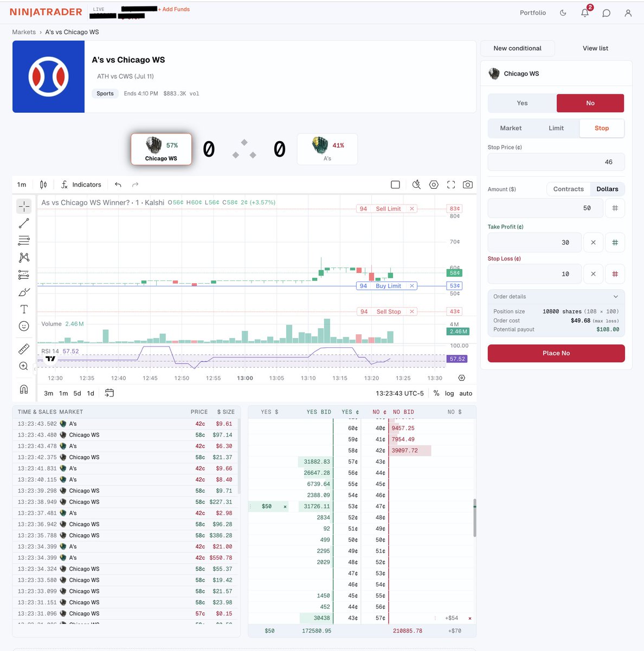
Task: Select the No side
Action: point(590,103)
